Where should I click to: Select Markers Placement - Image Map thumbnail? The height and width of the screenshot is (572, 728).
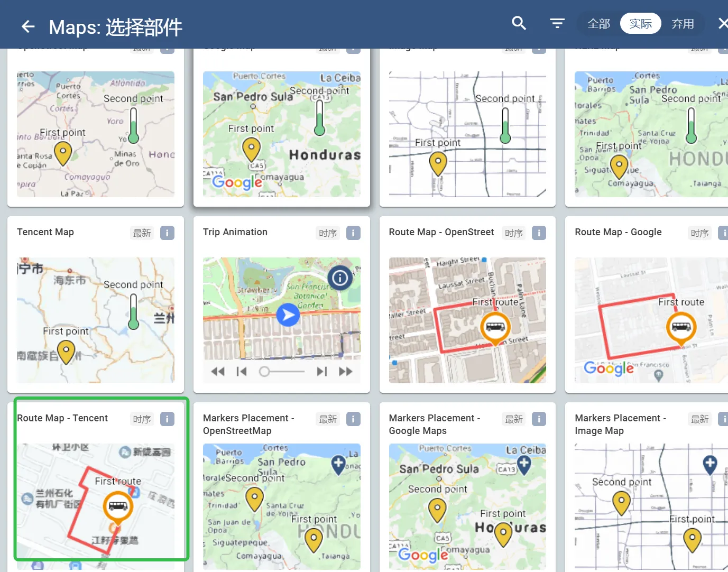tap(651, 506)
